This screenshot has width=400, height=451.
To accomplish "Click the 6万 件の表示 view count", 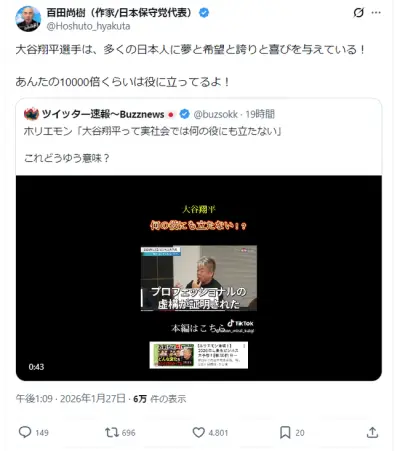I will tap(160, 399).
